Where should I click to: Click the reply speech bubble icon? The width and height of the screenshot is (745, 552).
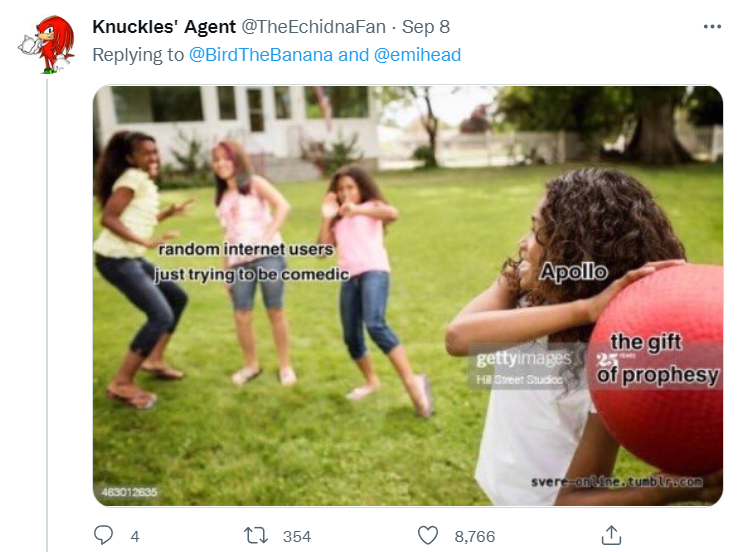pos(103,535)
